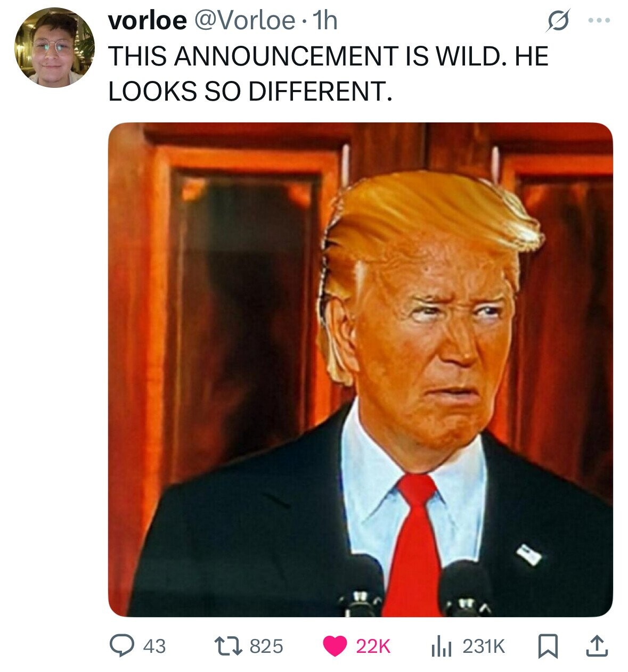The image size is (628, 672).
Task: Visit the vorloe display name link
Action: coord(146,21)
